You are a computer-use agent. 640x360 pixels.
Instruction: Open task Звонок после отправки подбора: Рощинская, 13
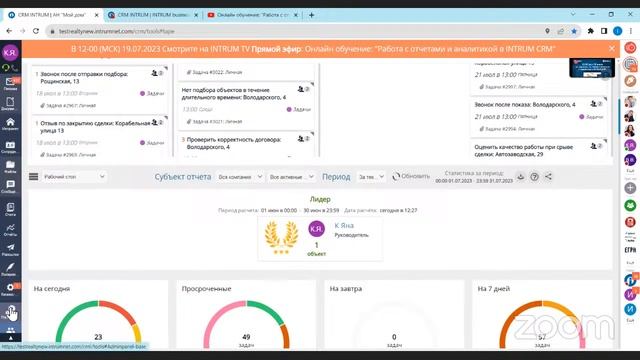tap(84, 78)
